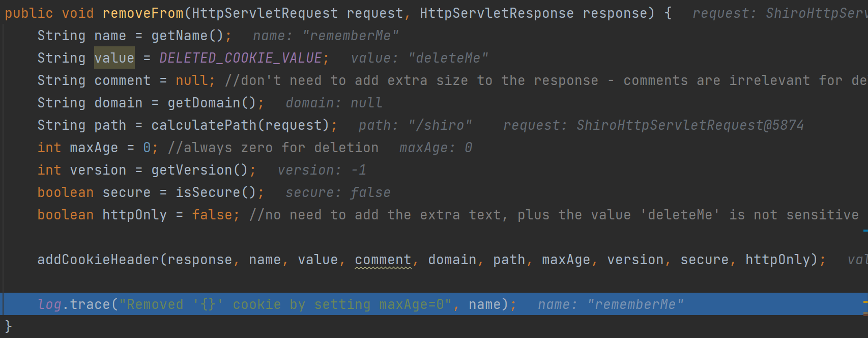
Task: Click the DELETED_COOKIE_VALUE constant
Action: click(240, 58)
